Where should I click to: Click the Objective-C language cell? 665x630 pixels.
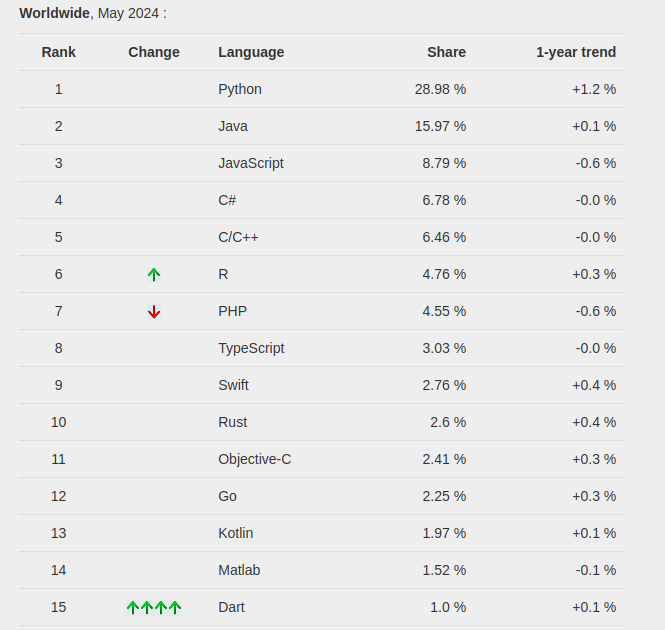tap(255, 459)
